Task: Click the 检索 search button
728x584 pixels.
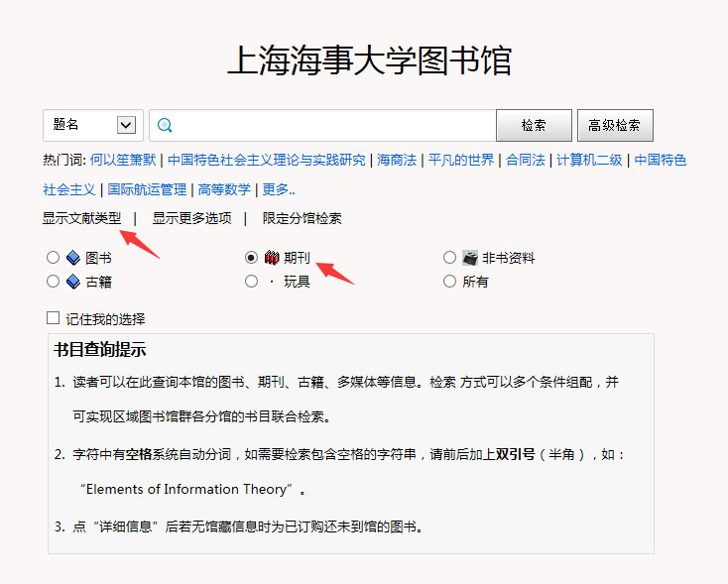Action: pos(534,125)
